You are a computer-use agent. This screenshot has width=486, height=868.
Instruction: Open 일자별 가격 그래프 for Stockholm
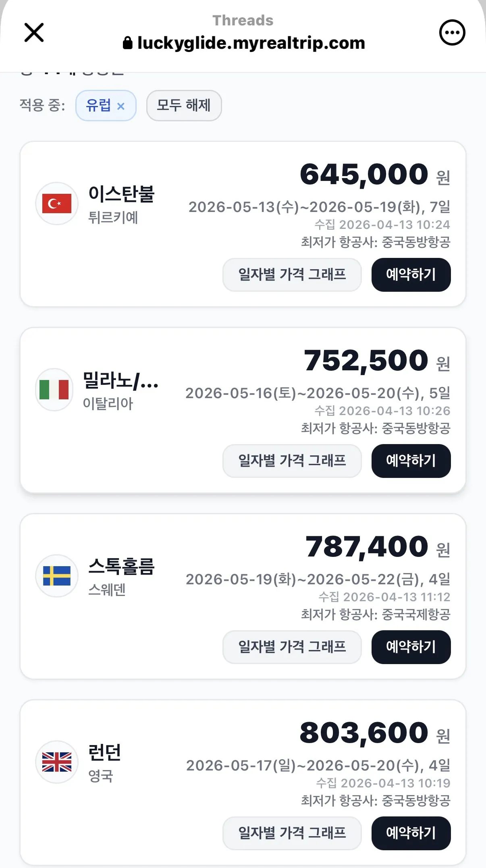[x=292, y=647]
